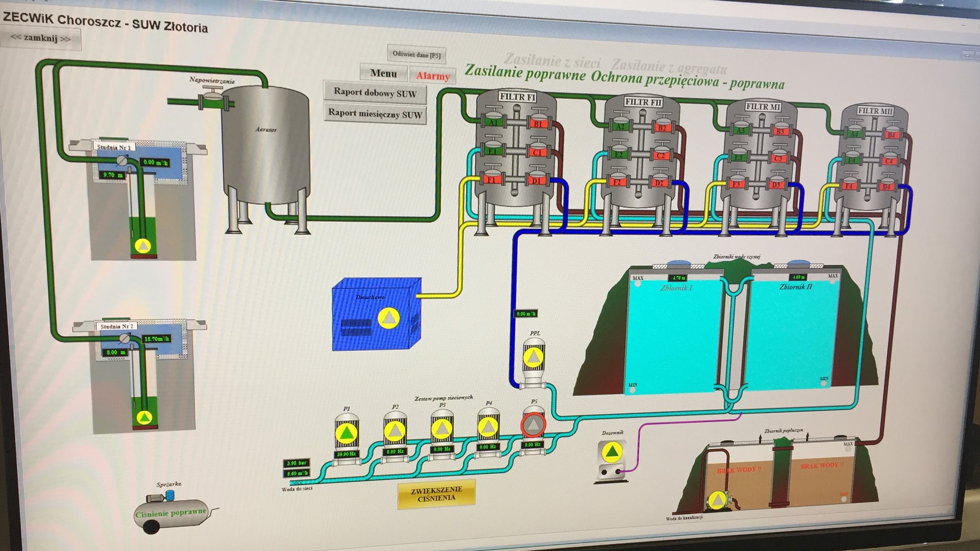980x551 pixels.
Task: Select the P5 pump with red ring
Action: [533, 424]
